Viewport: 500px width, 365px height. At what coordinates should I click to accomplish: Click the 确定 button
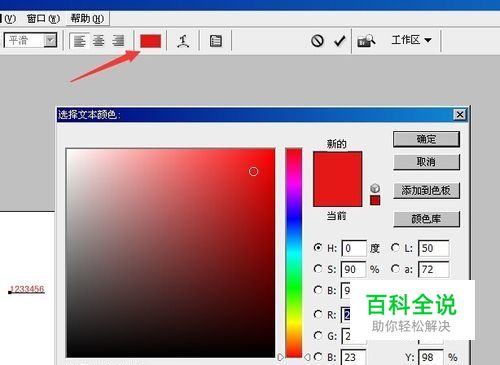pos(426,139)
